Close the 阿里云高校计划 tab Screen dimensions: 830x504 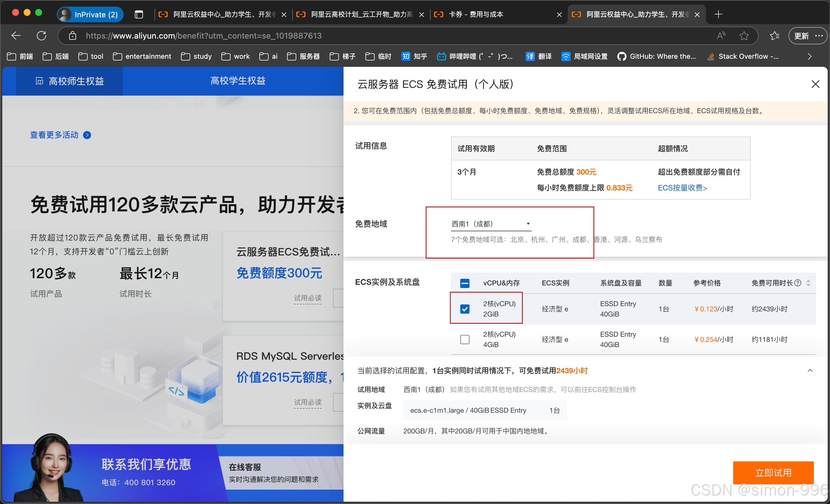coord(421,14)
